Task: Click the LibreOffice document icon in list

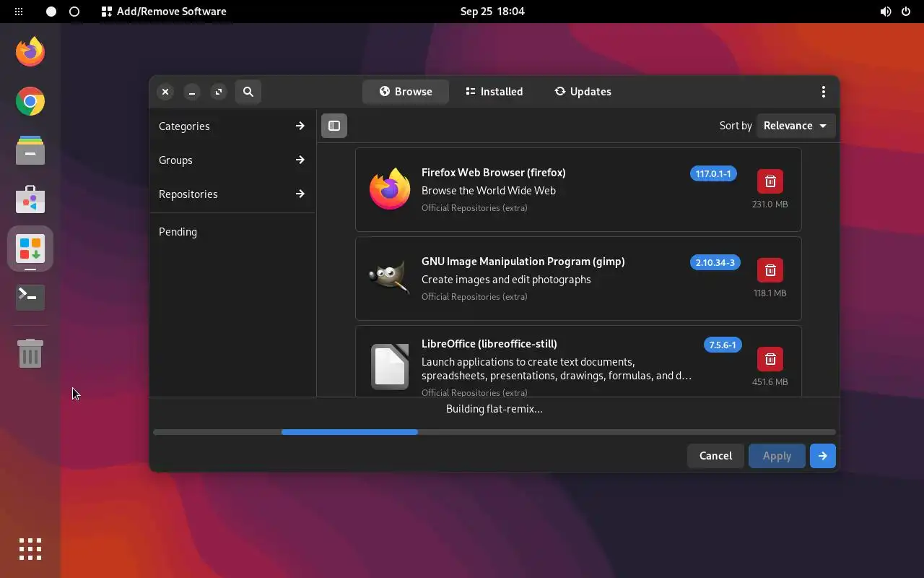Action: pyautogui.click(x=390, y=367)
